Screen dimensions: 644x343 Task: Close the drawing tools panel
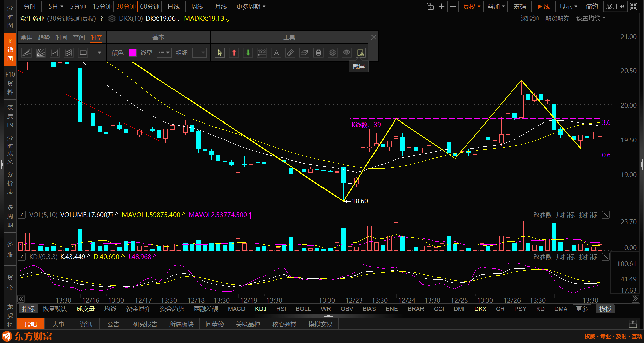point(374,37)
